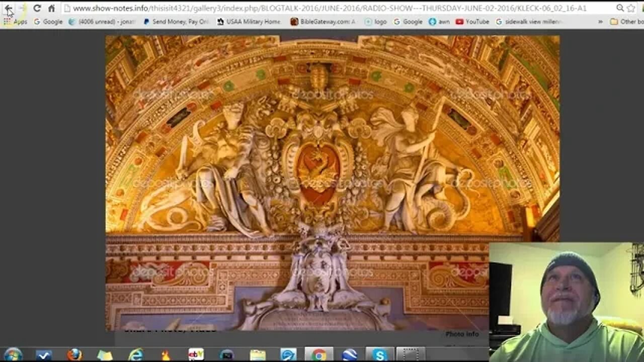The height and width of the screenshot is (362, 644).
Task: Reload the page with the refresh icon
Action: point(37,9)
